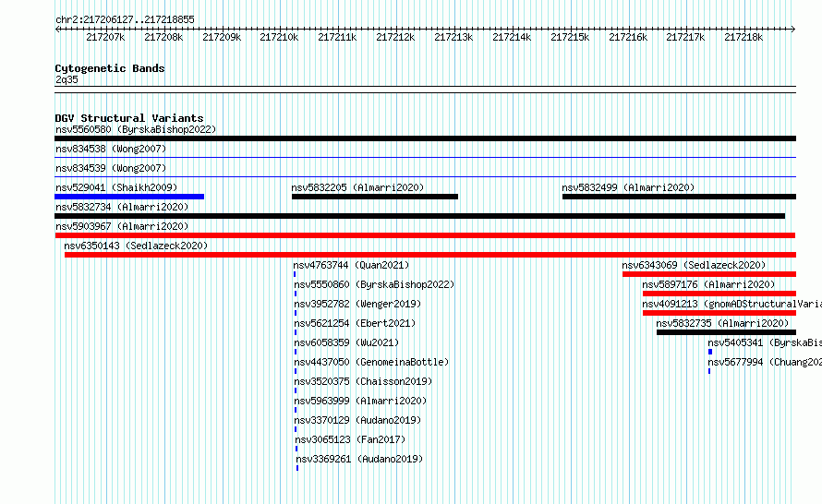Click the nsv5560580 (ByrskaBishop2022) label
This screenshot has height=504, width=822.
(x=136, y=129)
